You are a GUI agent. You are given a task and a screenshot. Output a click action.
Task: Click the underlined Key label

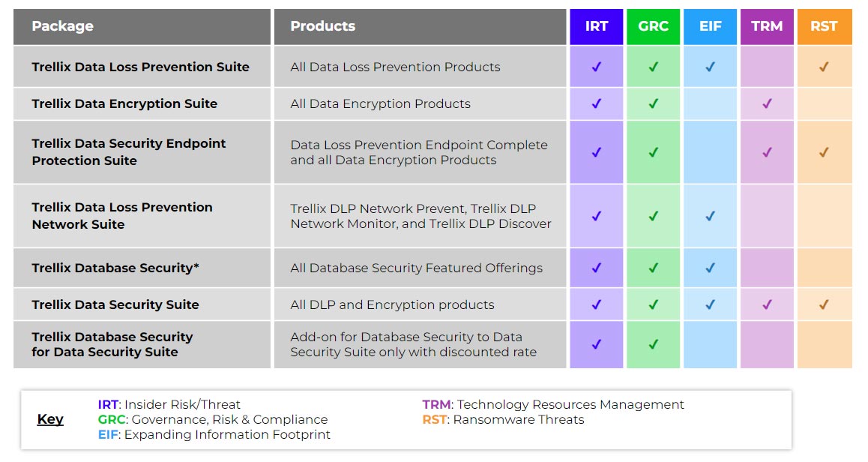[50, 419]
